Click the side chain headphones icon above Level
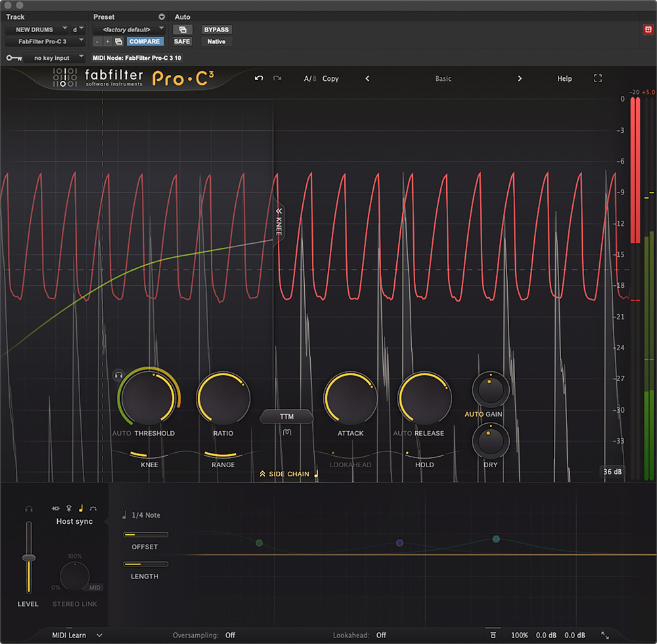The width and height of the screenshot is (657, 644). pos(28,508)
